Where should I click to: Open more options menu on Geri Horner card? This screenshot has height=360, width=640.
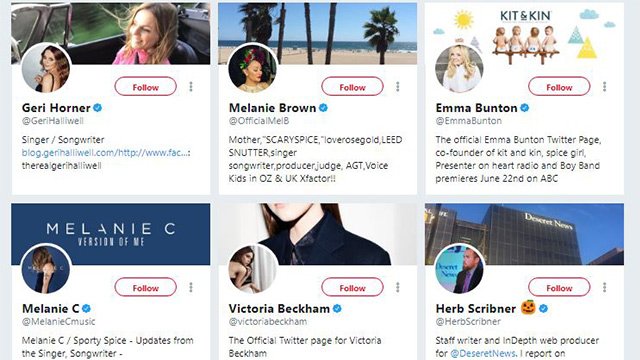coord(191,87)
